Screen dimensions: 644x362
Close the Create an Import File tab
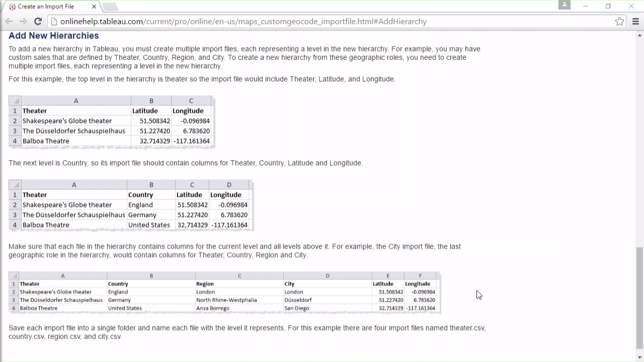point(94,7)
